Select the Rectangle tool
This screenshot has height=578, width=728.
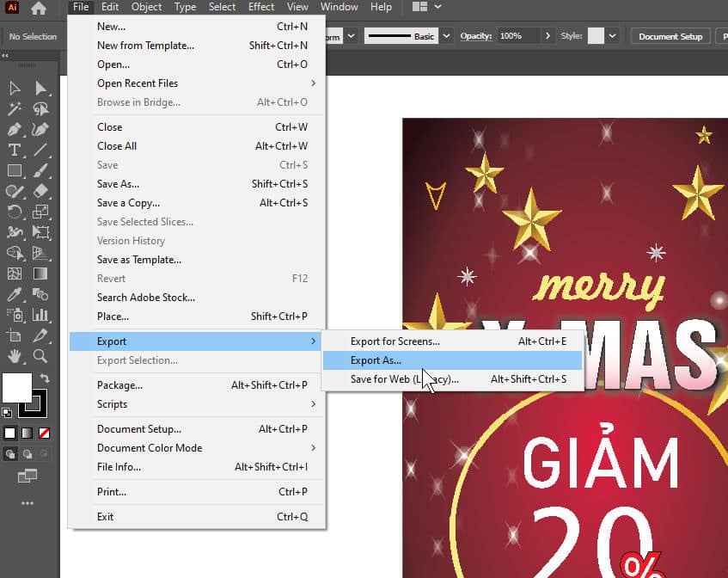pyautogui.click(x=15, y=170)
